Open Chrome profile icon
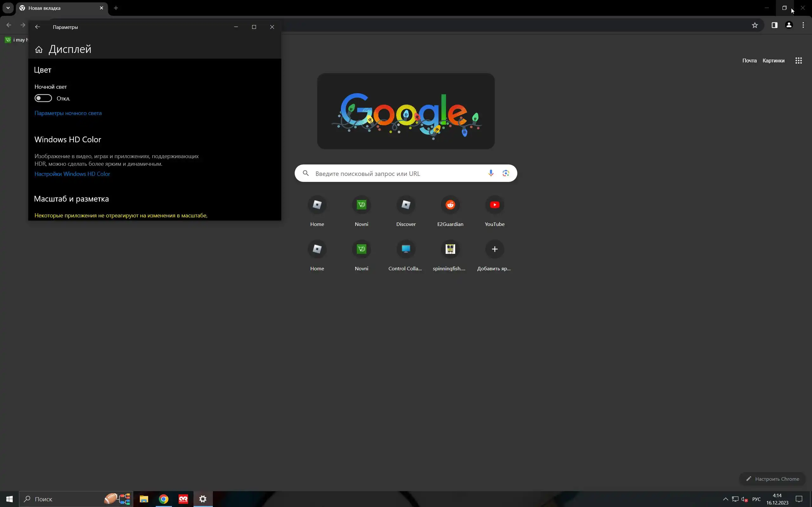Screen dimensions: 812x507 coord(789,25)
